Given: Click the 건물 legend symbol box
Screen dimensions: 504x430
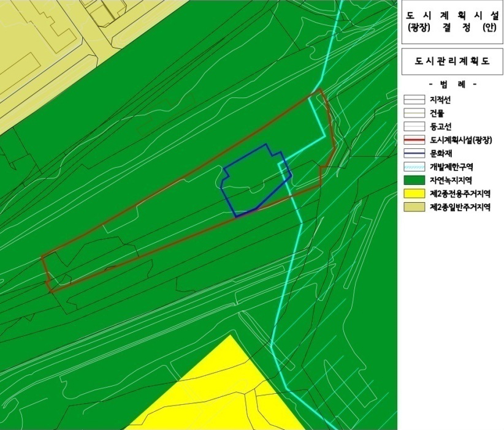Looking at the screenshot, I should pos(416,112).
